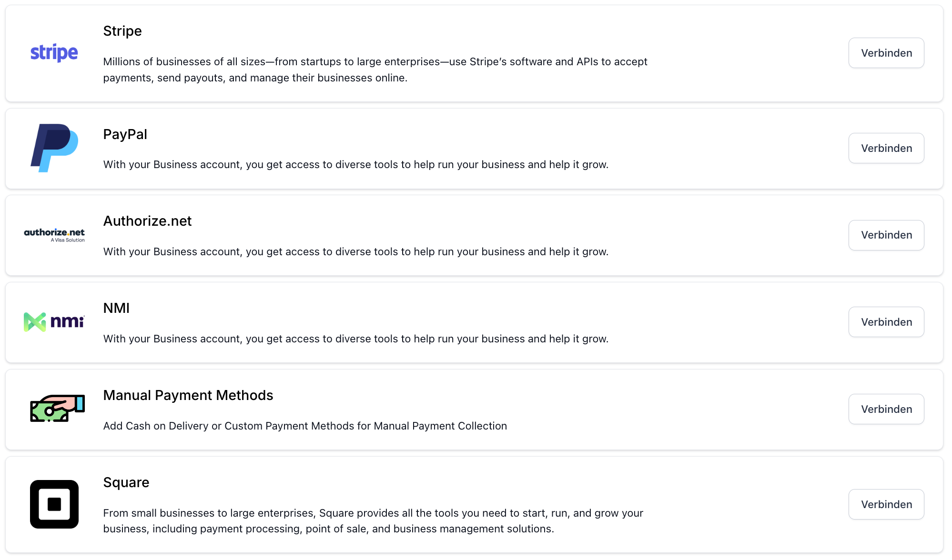This screenshot has width=952, height=560.
Task: Click Verbinden for Manual Payment Methods
Action: point(886,409)
